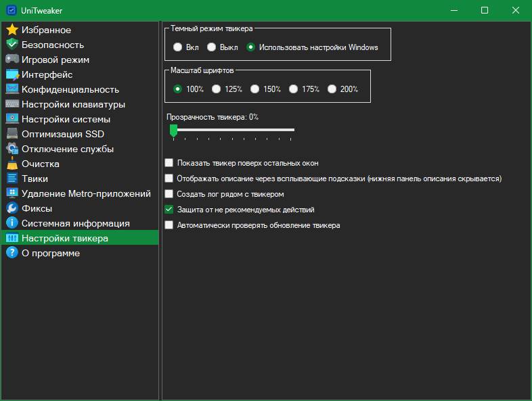Uncheck Защита от не рекомендуемых действий
Image resolution: width=532 pixels, height=401 pixels.
click(x=169, y=210)
